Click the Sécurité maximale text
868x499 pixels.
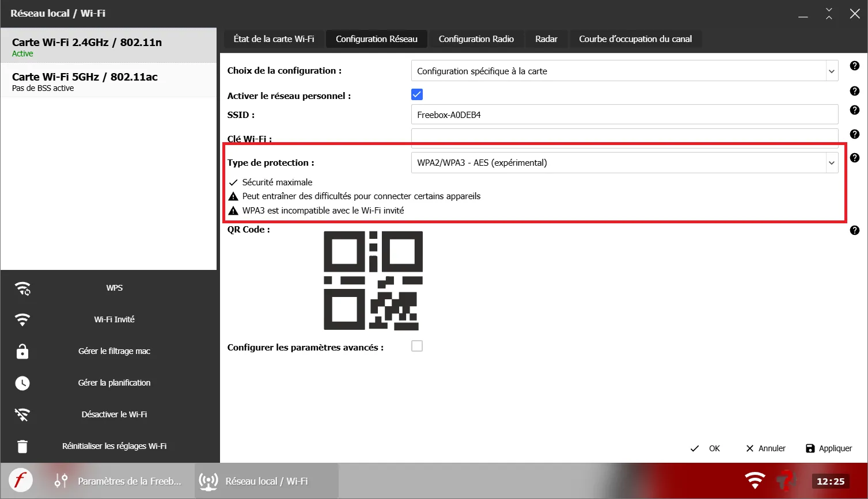[277, 182]
